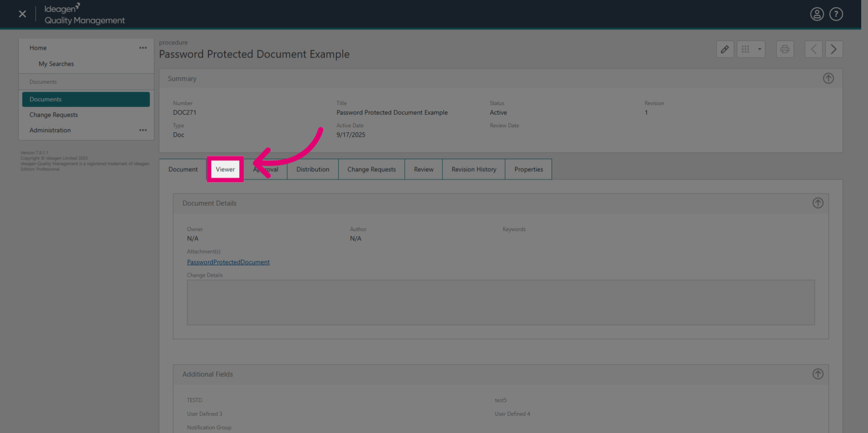Click the revision number 1 link
868x433 pixels.
[646, 113]
